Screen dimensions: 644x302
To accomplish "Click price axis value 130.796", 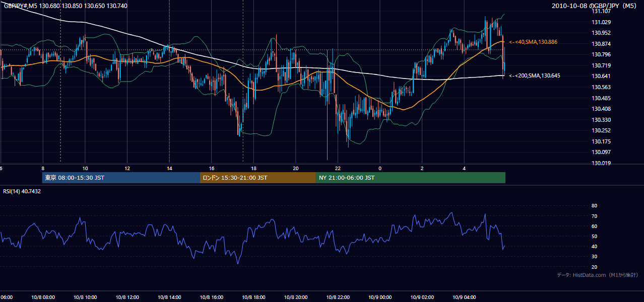I will tap(601, 54).
